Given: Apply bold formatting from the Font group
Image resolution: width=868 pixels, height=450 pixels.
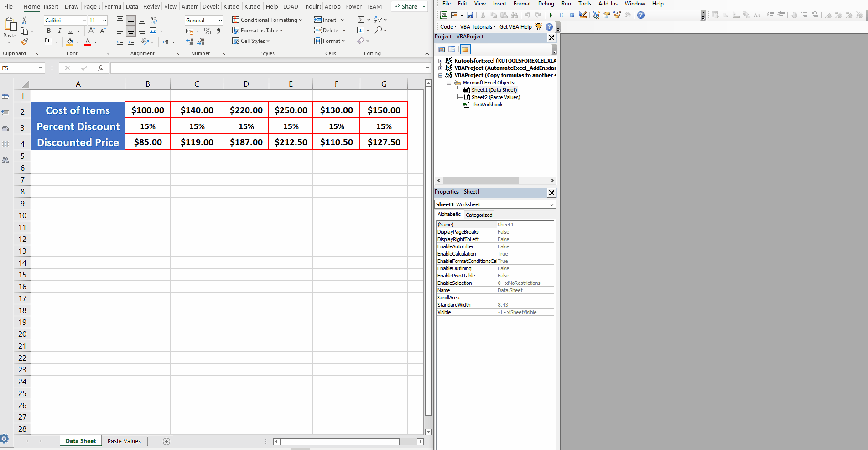Looking at the screenshot, I should pyautogui.click(x=48, y=31).
